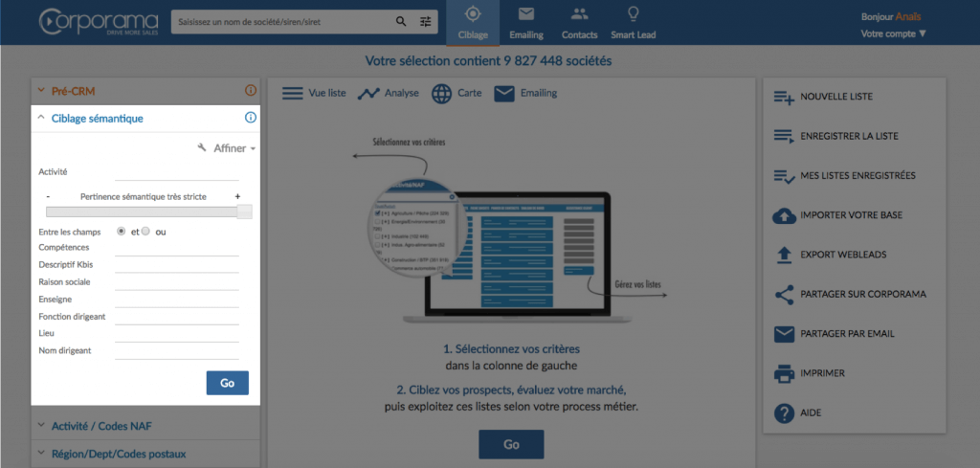Click the plus sign of relevance slider

point(237,196)
